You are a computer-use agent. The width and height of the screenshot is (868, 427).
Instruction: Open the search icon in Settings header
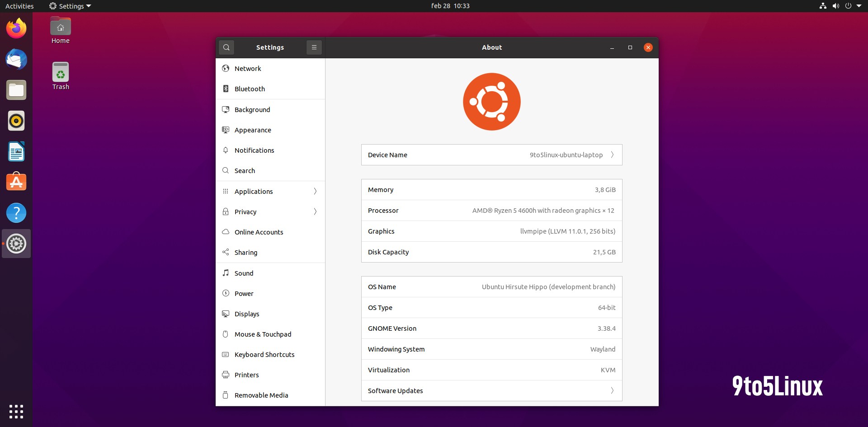pyautogui.click(x=226, y=47)
